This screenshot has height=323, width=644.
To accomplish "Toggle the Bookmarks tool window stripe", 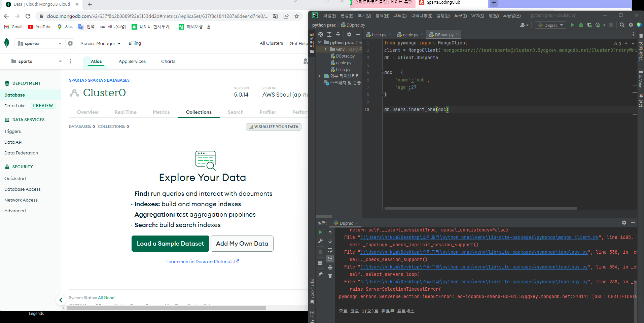I will point(312,291).
